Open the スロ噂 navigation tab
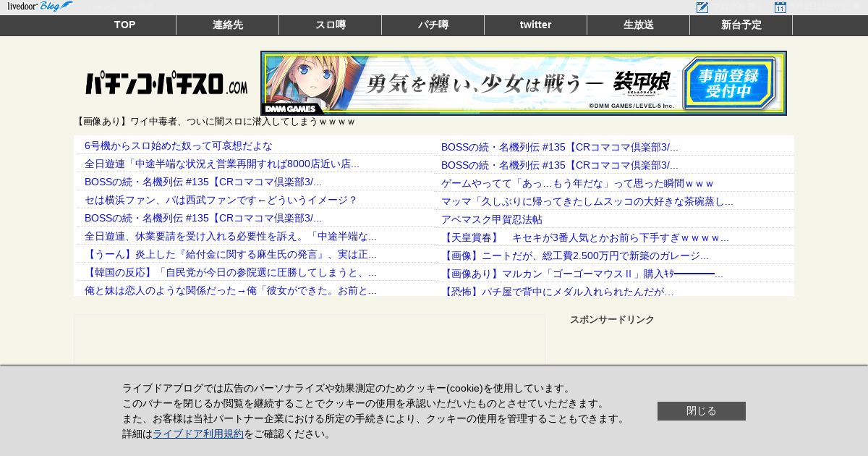Screen dimensions: 868x456 coord(331,25)
